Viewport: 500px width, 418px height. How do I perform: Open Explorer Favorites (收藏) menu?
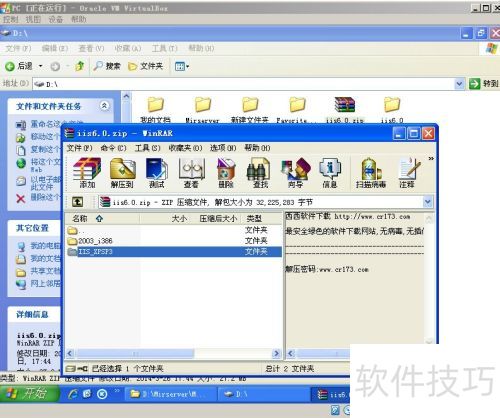coord(128,48)
